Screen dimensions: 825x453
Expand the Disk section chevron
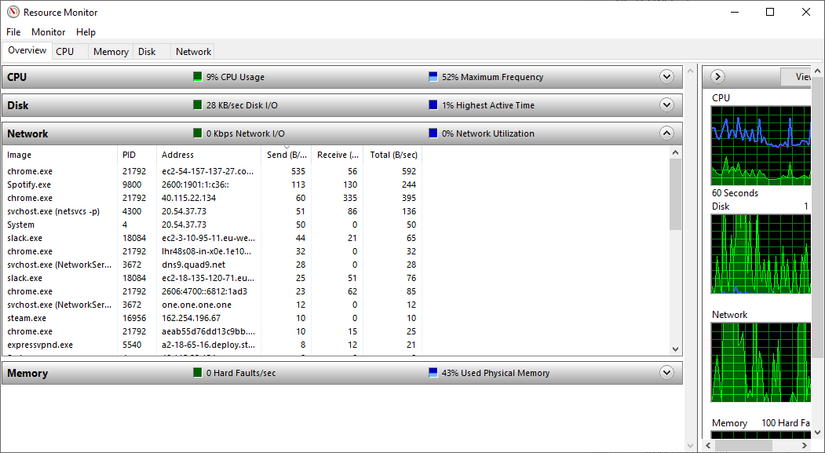(667, 105)
